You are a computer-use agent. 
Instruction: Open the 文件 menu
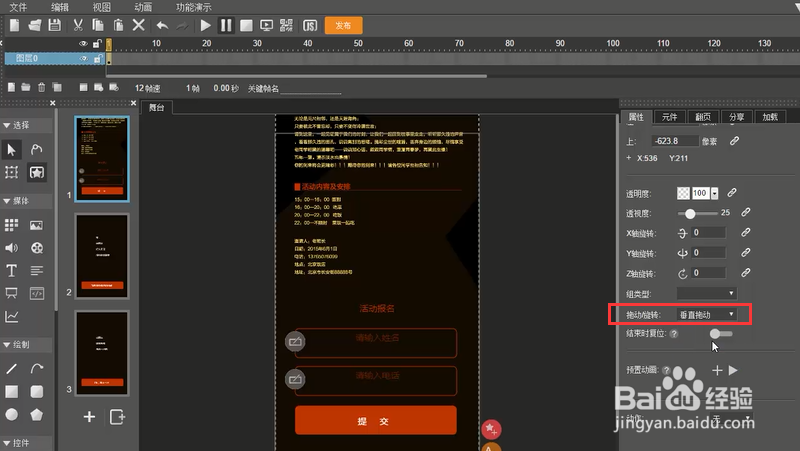coord(18,7)
